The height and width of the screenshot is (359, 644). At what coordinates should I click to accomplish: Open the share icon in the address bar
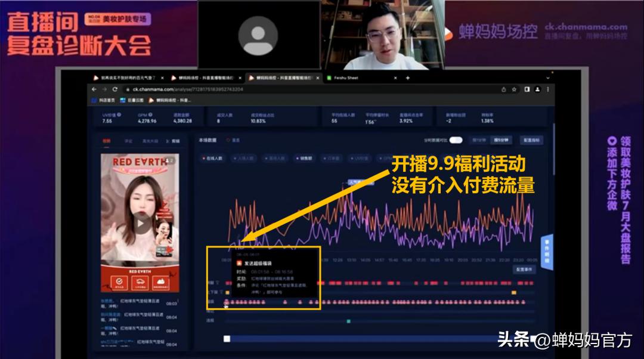503,89
